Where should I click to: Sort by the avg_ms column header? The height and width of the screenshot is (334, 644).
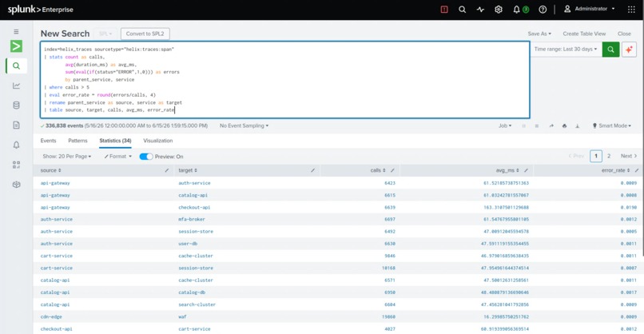(507, 170)
